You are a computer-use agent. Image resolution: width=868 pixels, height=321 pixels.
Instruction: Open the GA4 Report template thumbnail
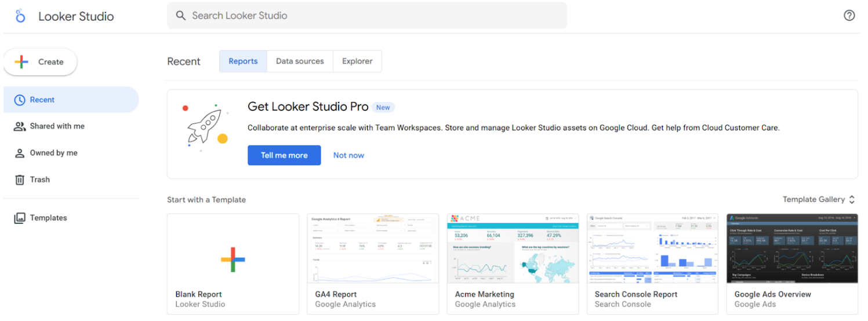373,249
